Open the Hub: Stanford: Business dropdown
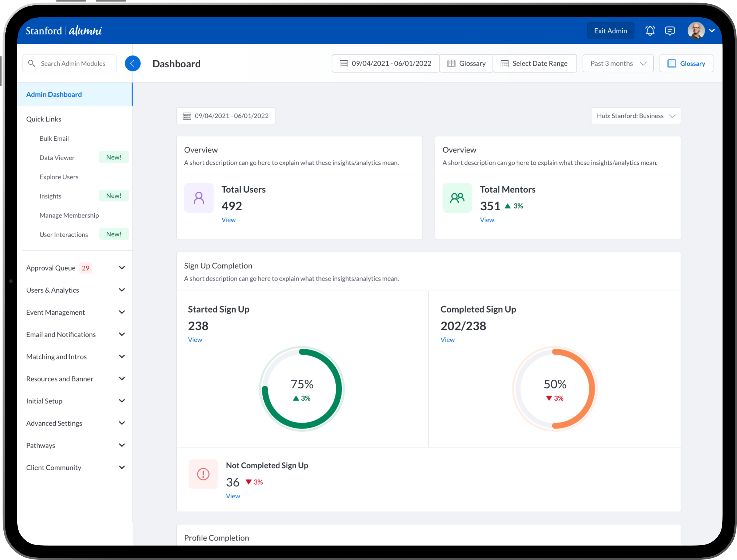This screenshot has width=737, height=560. (636, 116)
